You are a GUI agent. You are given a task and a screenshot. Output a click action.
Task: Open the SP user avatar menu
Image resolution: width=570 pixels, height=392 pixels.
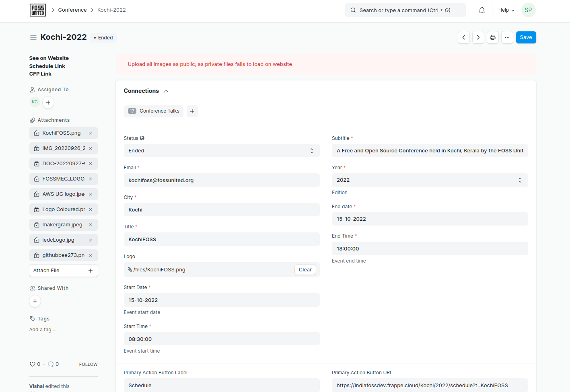[528, 10]
